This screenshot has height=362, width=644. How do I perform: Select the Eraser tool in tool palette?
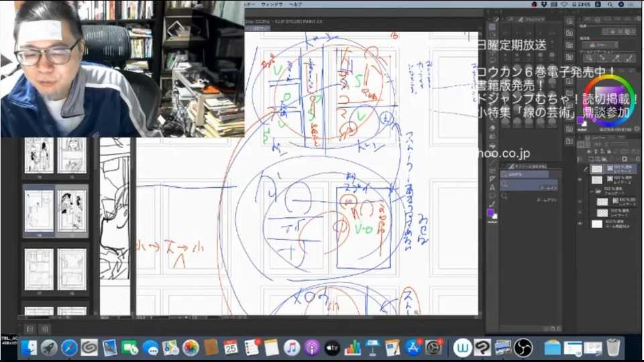click(x=492, y=127)
